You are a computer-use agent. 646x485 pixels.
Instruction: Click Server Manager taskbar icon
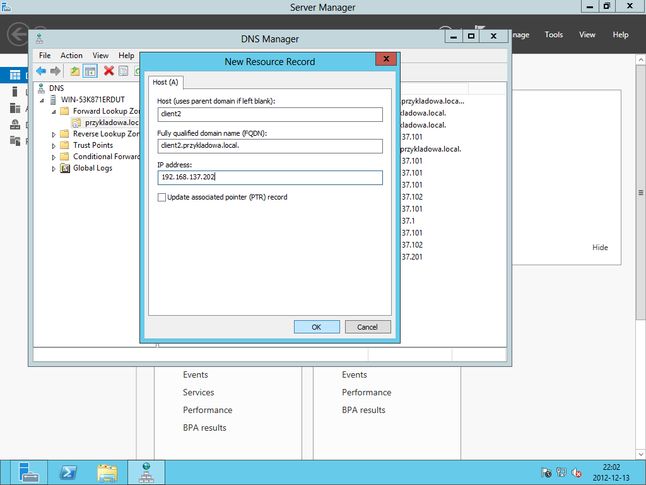click(x=29, y=473)
